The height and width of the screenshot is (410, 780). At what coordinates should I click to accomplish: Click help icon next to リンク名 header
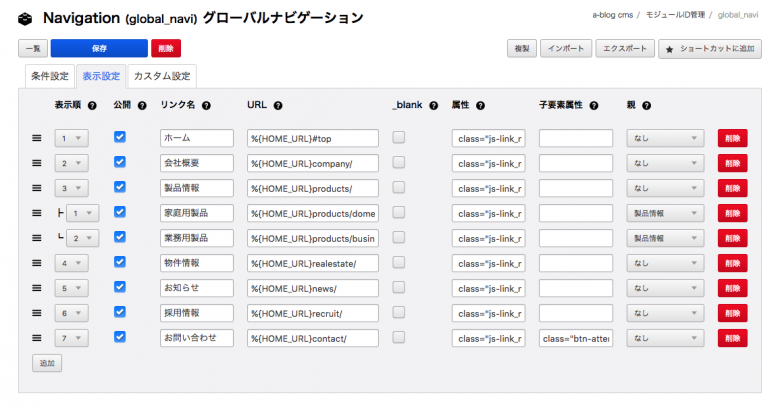(x=218, y=105)
